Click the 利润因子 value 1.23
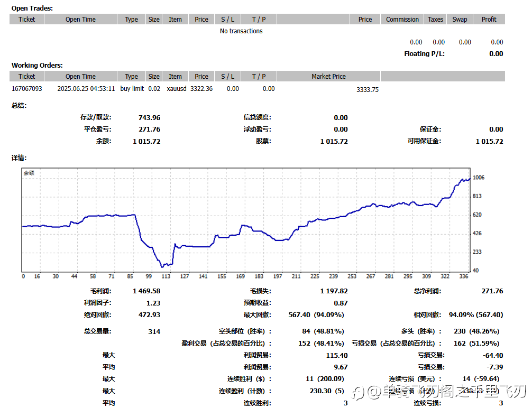 click(153, 303)
